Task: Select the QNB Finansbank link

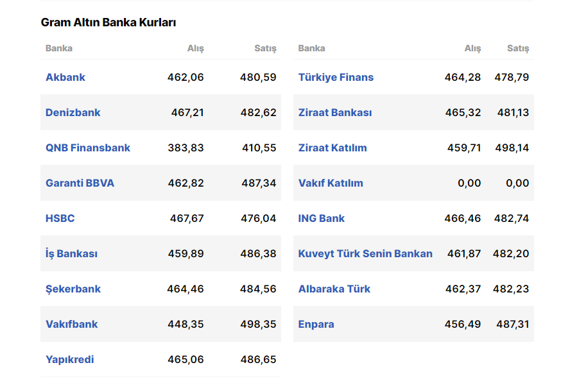Action: 88,148
